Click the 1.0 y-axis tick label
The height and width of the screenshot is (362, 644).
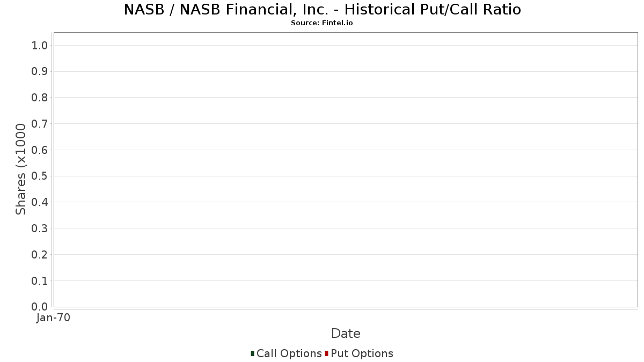[40, 46]
